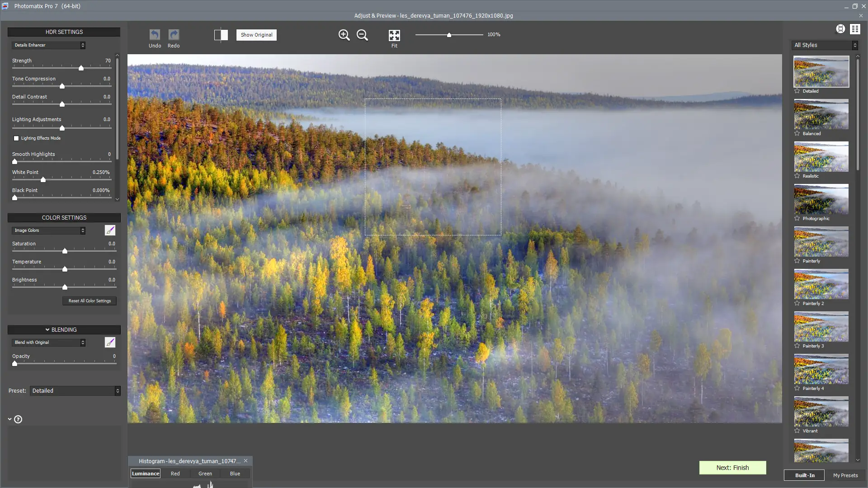Switch presets panel to grid view

(855, 29)
